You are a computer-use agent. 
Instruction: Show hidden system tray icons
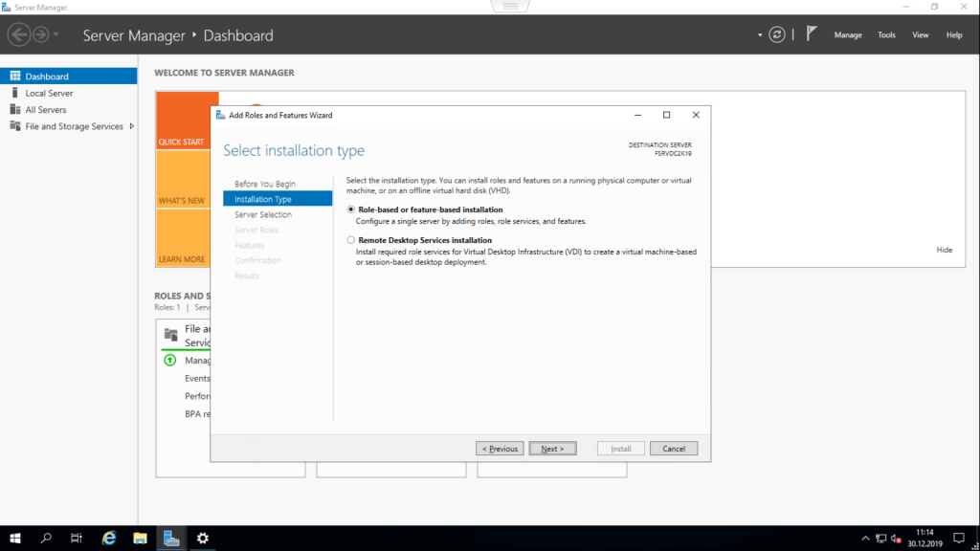(866, 539)
